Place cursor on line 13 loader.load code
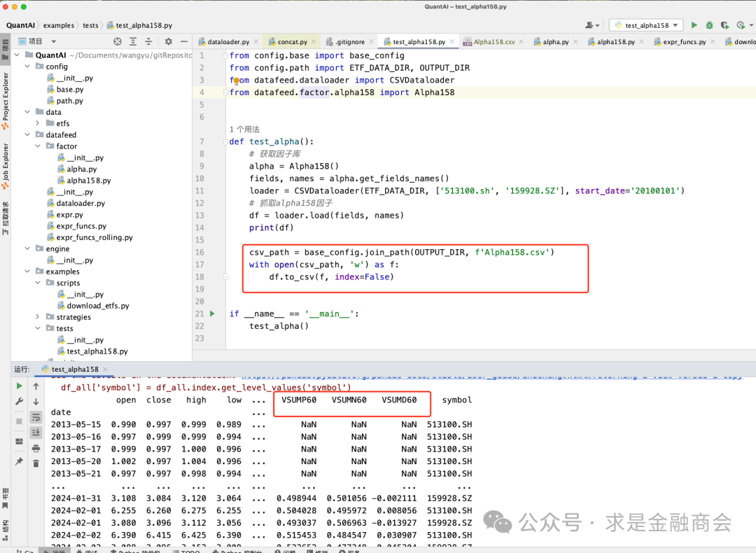The width and height of the screenshot is (756, 553). pyautogui.click(x=326, y=215)
